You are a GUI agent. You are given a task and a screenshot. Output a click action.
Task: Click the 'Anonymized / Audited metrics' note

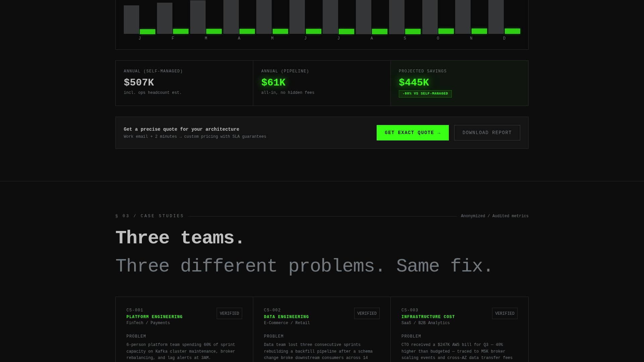[495, 216]
